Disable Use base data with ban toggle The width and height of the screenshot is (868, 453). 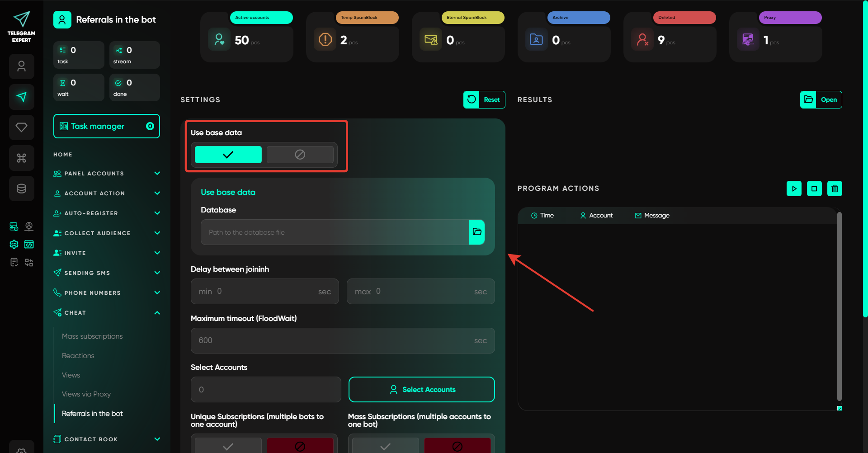[x=300, y=155]
